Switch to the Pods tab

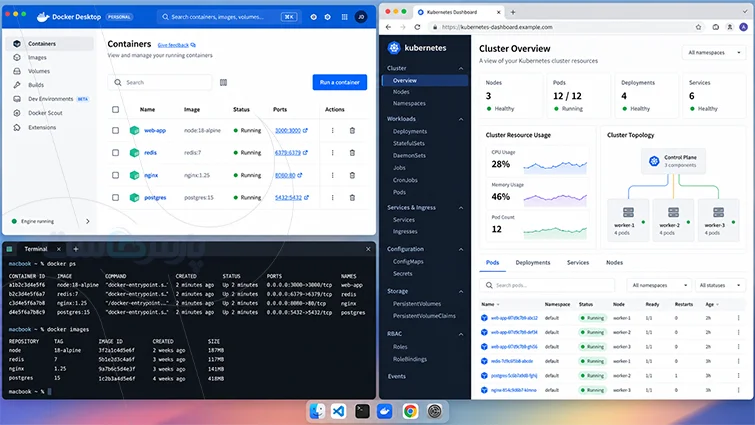(x=492, y=262)
